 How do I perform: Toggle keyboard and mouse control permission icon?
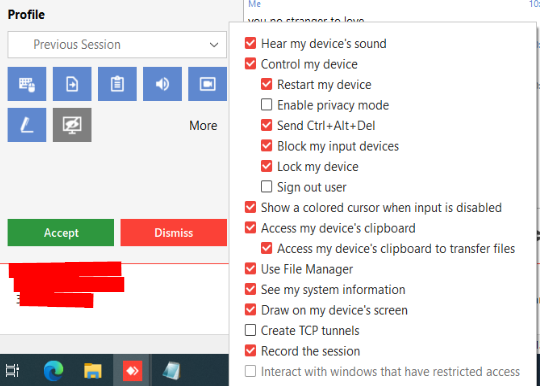(x=27, y=84)
